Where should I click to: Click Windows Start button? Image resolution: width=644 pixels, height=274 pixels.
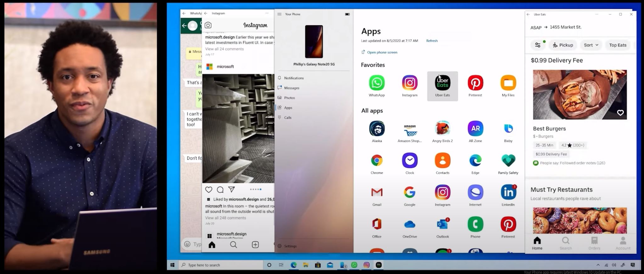tap(172, 265)
